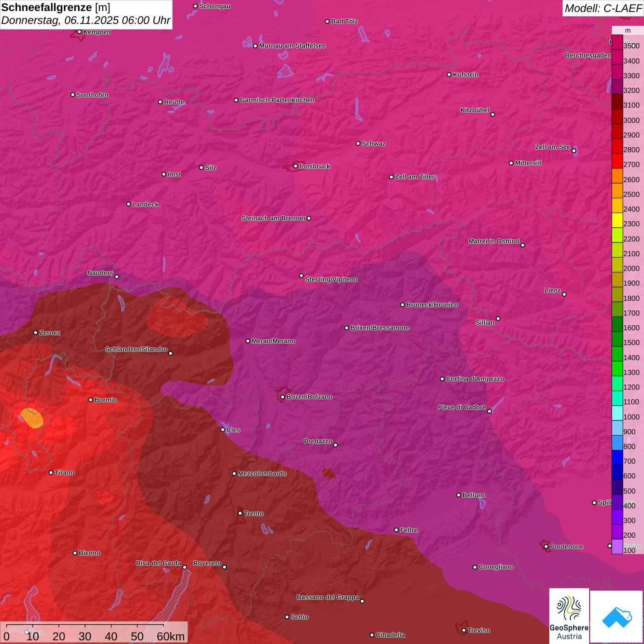644x644 pixels.
Task: Click the Kitzbühel label
Action: (x=475, y=110)
